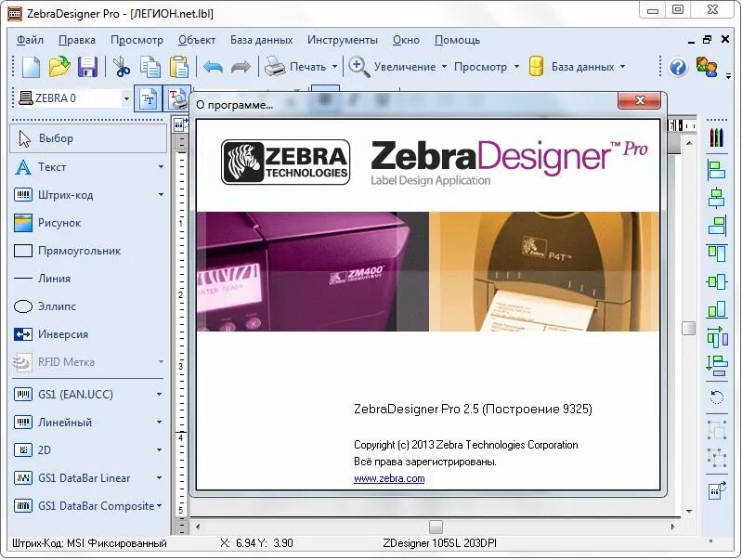This screenshot has width=742, height=560.
Task: Click the horizontal scrollbar thumb
Action: [x=436, y=527]
